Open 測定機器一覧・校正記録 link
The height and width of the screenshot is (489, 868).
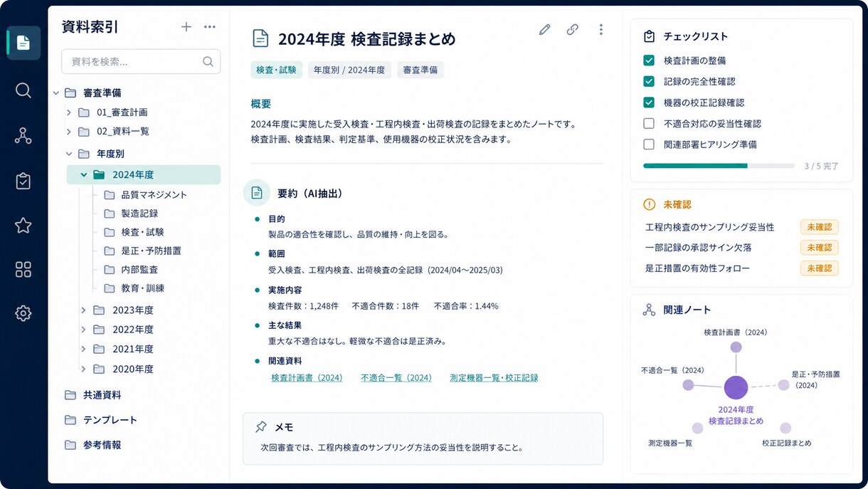[494, 378]
